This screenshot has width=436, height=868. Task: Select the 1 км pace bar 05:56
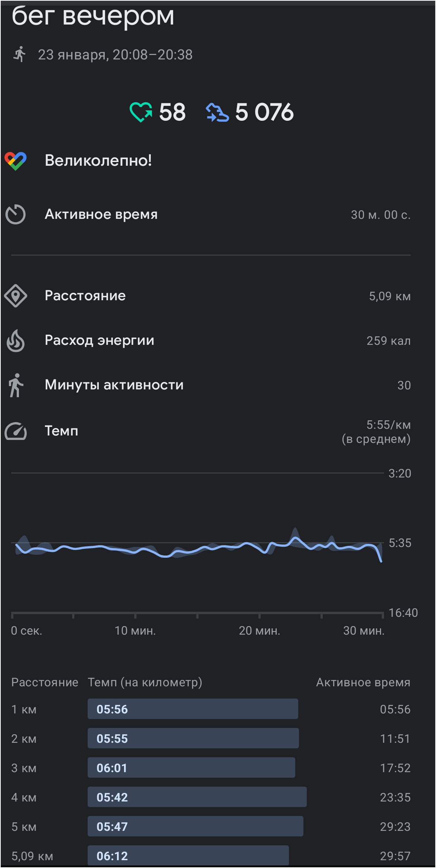(193, 709)
